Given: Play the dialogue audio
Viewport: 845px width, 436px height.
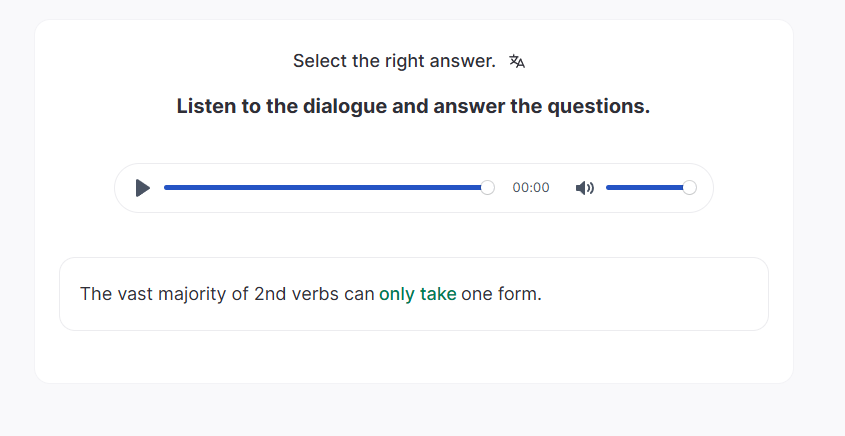Looking at the screenshot, I should point(143,188).
